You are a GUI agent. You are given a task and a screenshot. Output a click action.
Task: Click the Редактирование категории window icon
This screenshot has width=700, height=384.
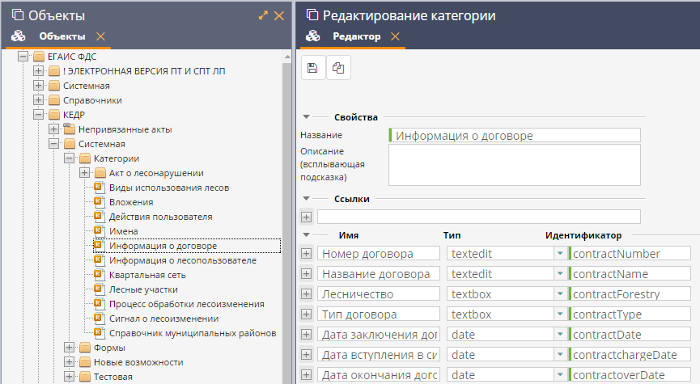coord(312,15)
